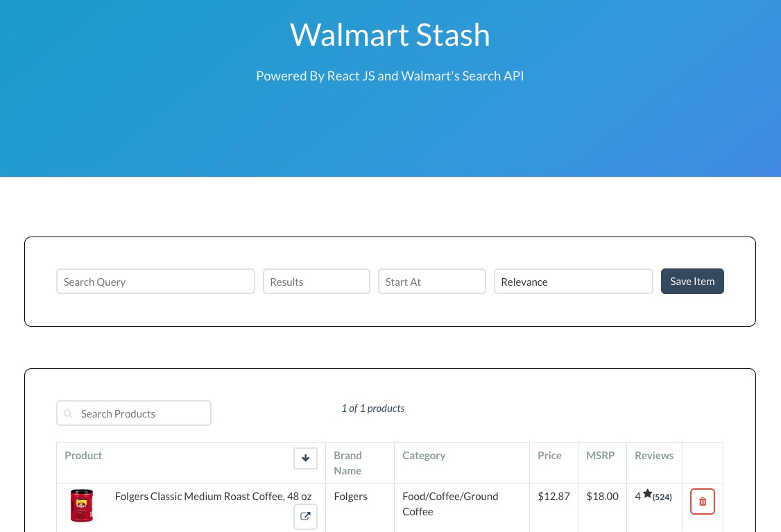The image size is (781, 532).
Task: Click the Folgers coffee product thumbnail
Action: click(x=82, y=506)
